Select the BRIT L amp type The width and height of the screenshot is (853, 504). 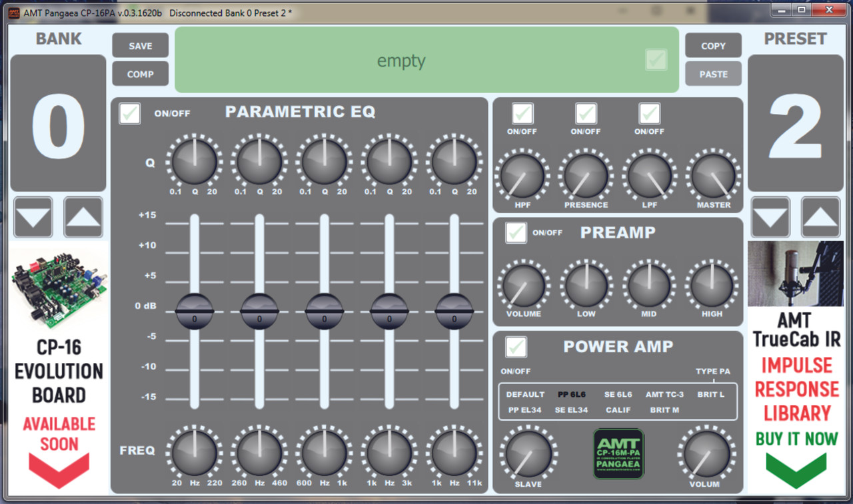coord(710,393)
